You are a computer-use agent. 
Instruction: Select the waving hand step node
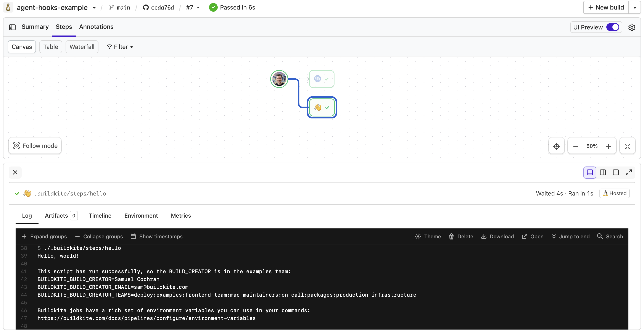(x=322, y=107)
